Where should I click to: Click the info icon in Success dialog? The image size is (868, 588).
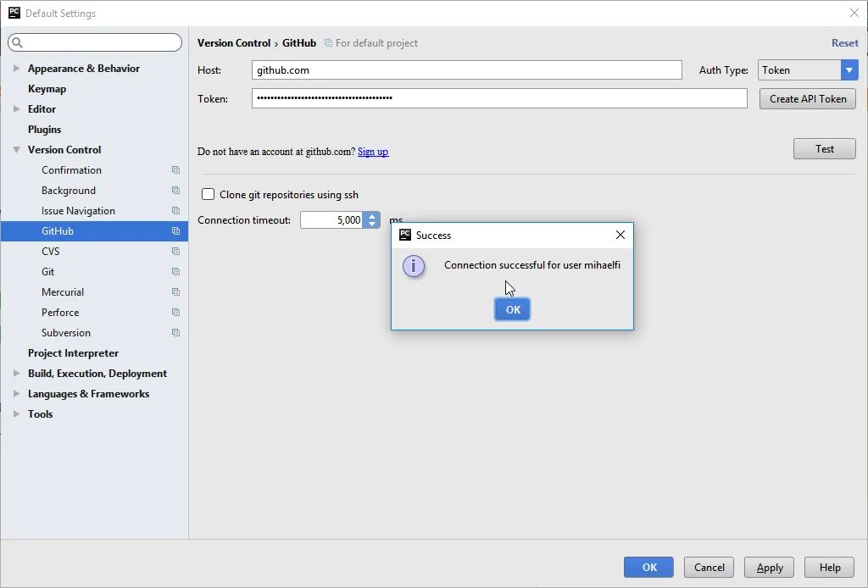tap(414, 266)
